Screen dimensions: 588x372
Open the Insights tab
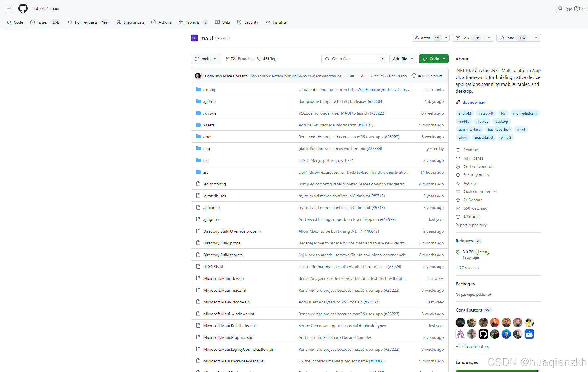tap(276, 22)
